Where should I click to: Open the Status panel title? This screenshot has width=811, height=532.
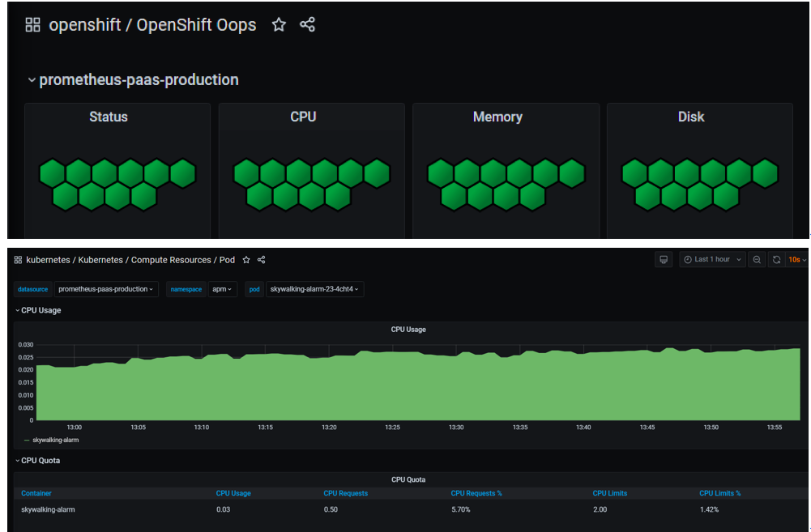point(109,117)
